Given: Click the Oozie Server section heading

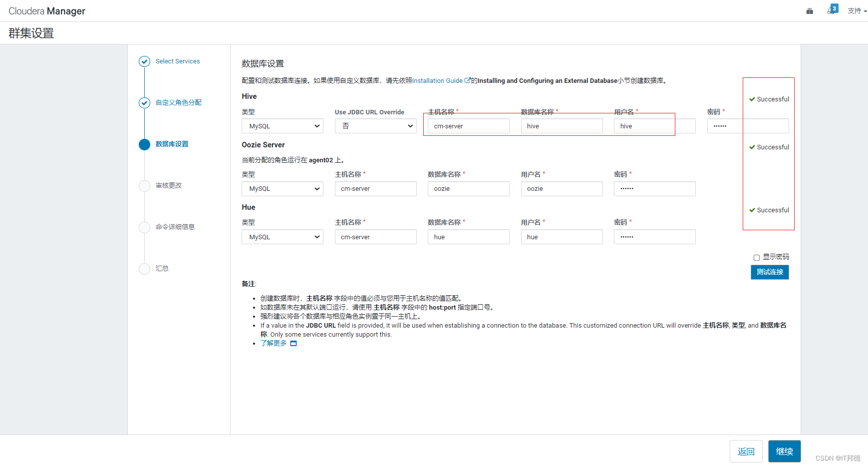Looking at the screenshot, I should (x=263, y=145).
